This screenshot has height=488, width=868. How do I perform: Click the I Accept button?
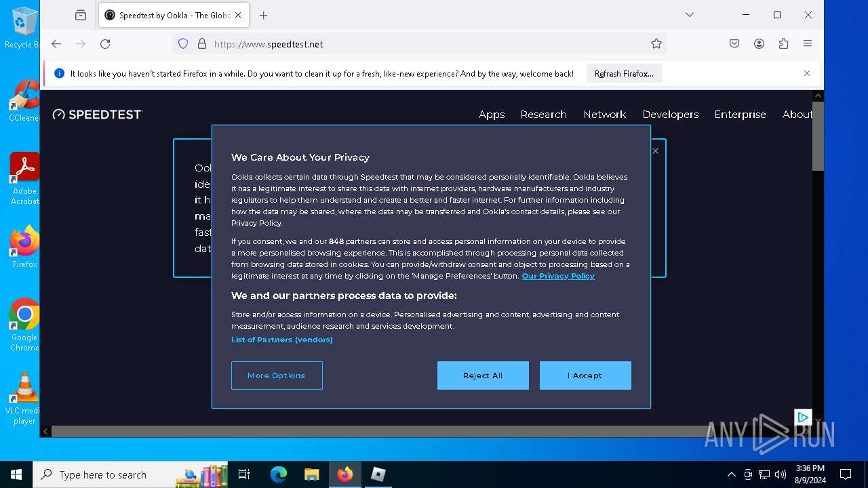[585, 375]
